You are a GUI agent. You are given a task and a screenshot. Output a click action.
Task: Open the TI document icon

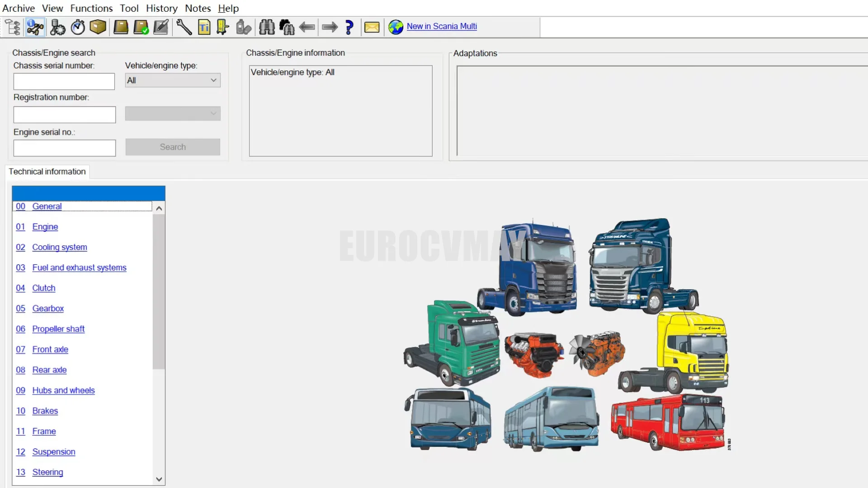pyautogui.click(x=204, y=27)
